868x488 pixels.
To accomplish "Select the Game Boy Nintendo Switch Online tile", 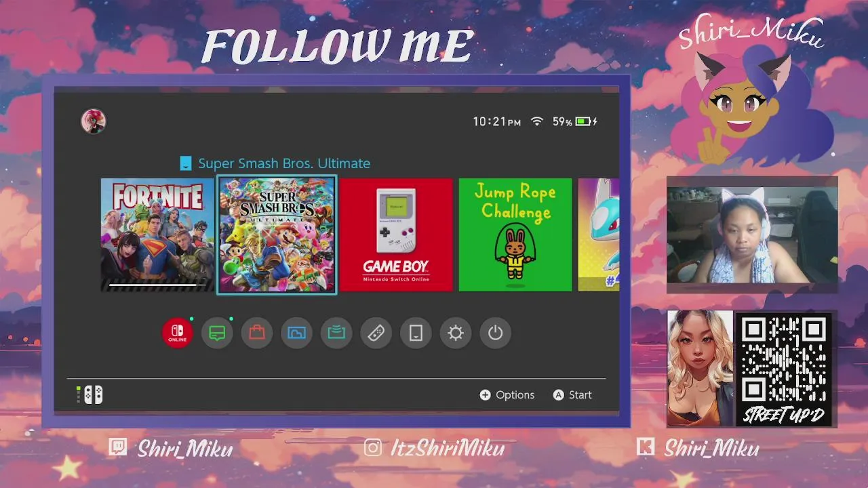I will (x=396, y=235).
